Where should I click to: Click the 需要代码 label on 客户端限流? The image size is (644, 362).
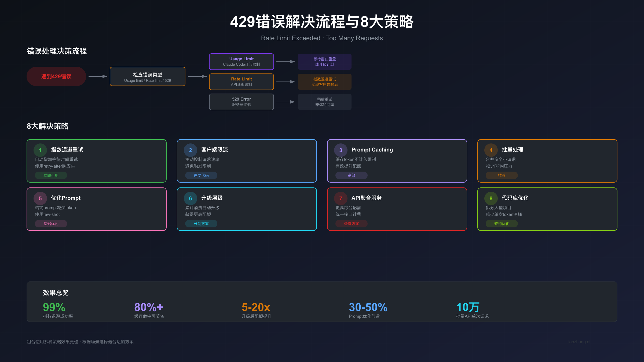pos(201,175)
